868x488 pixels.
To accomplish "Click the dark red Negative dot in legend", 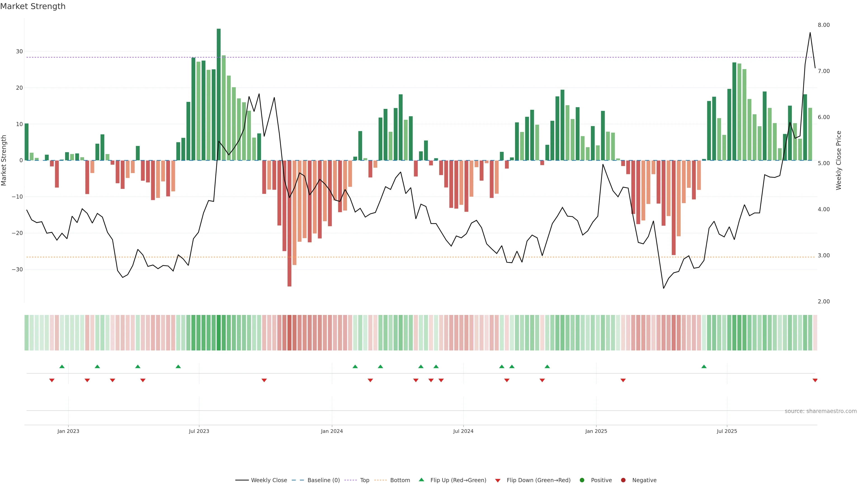I will tap(623, 480).
